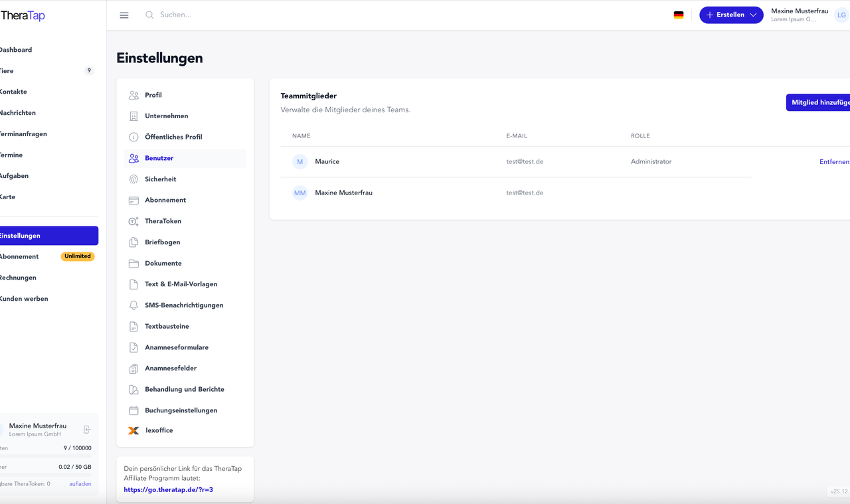Click the Dokumente folder icon
The height and width of the screenshot is (504, 850).
click(x=133, y=263)
